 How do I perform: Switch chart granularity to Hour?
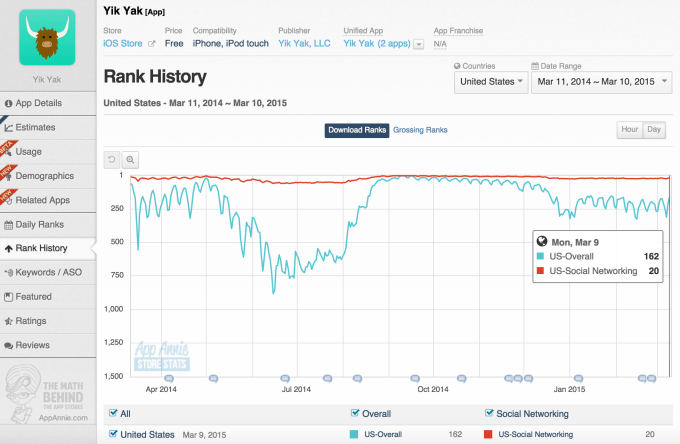click(630, 130)
